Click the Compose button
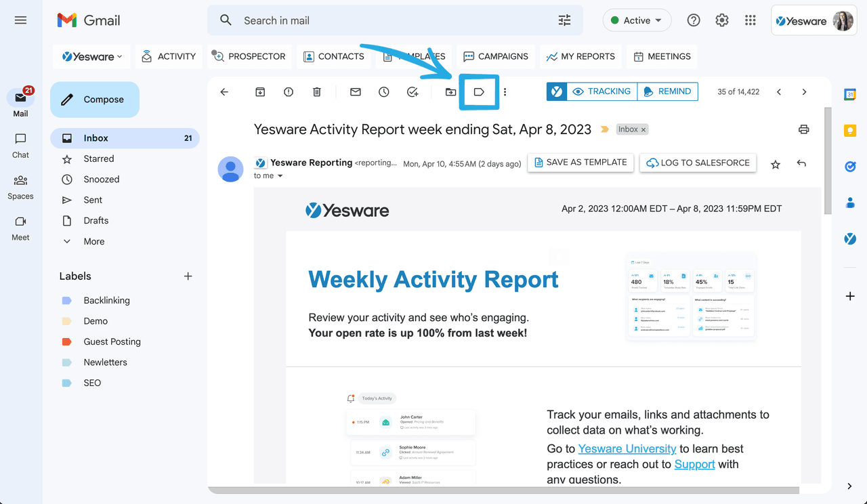Image resolution: width=867 pixels, height=504 pixels. [95, 100]
